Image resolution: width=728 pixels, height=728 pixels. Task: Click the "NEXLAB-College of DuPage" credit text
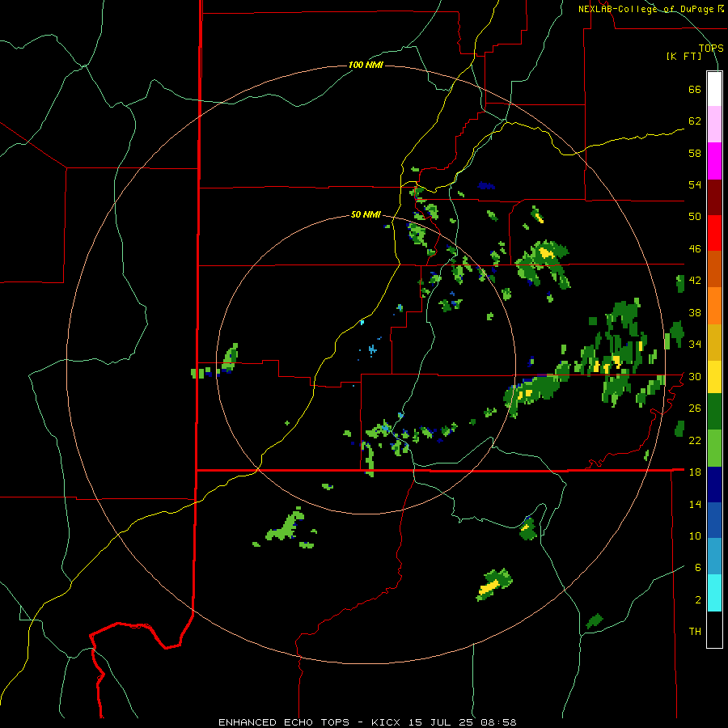[645, 9]
